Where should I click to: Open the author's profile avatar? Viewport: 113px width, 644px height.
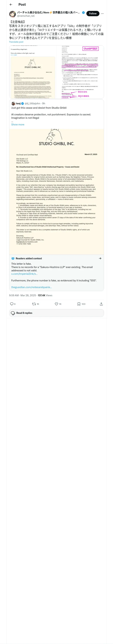point(13,14)
